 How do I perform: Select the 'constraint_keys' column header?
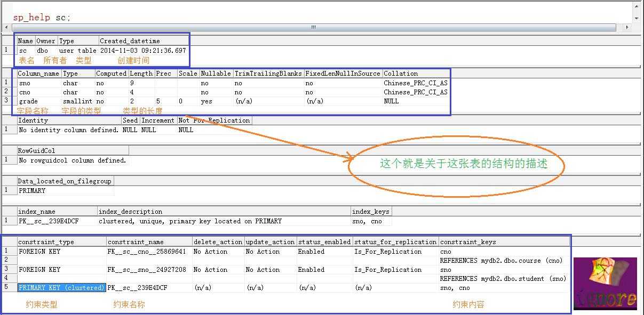pos(504,242)
